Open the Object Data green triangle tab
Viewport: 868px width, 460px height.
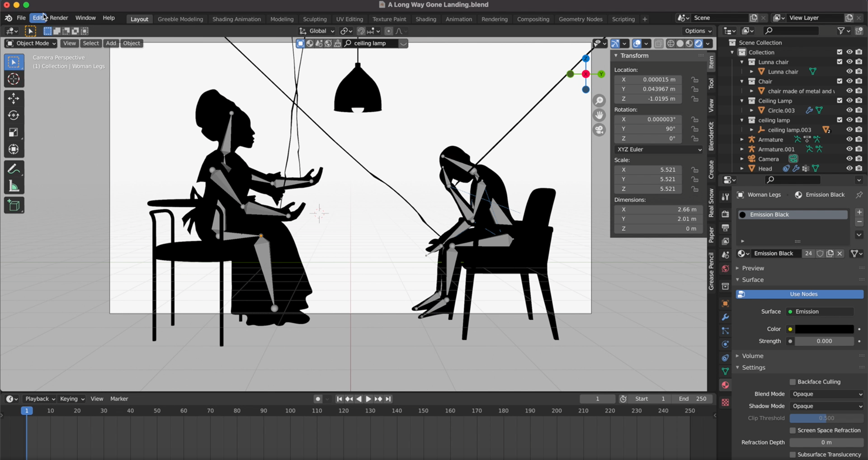[x=725, y=371]
